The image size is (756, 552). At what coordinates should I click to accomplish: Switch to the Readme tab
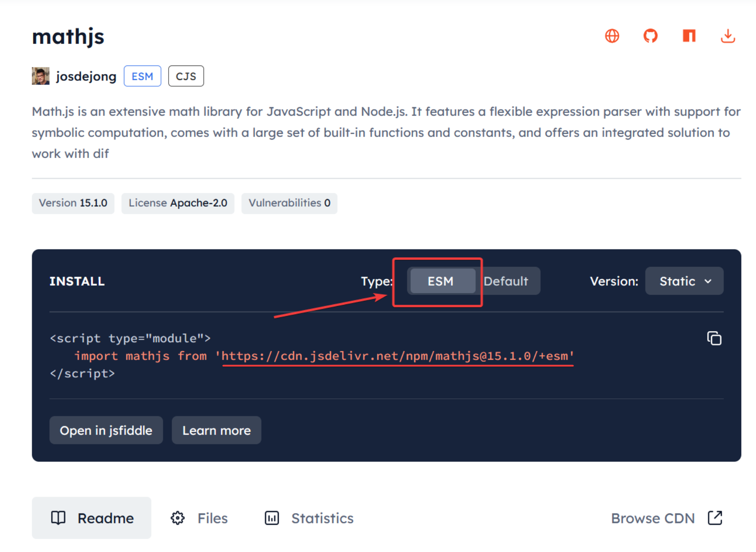(x=92, y=518)
